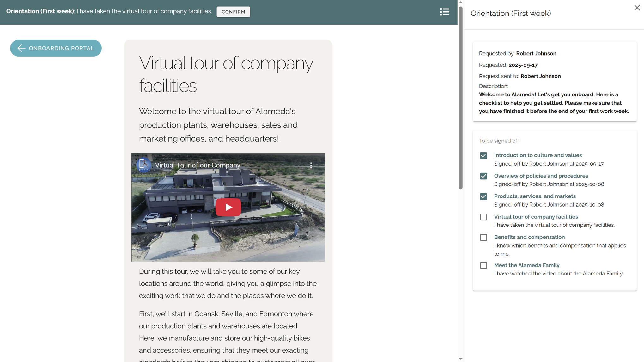Open 'Virtual tour of company facilities' checklist item
This screenshot has width=644, height=362.
536,217
